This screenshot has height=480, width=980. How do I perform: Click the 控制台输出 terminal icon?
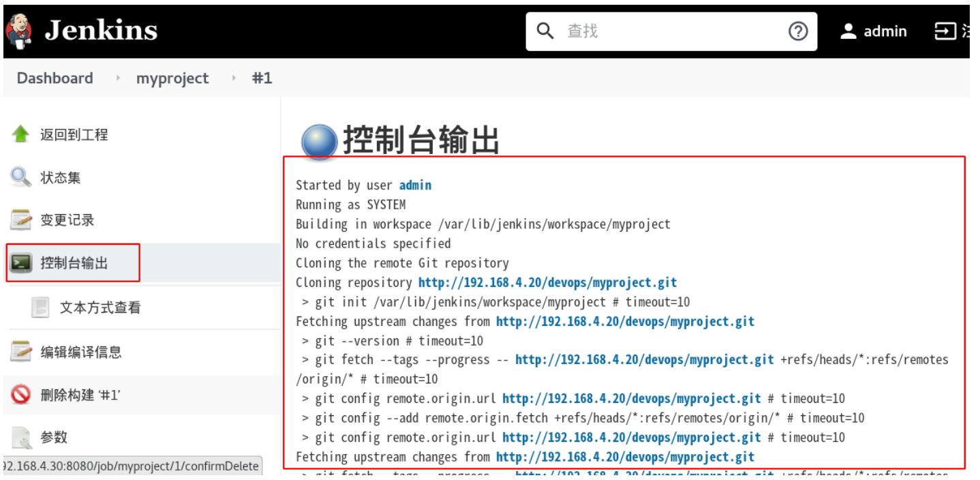[x=22, y=263]
